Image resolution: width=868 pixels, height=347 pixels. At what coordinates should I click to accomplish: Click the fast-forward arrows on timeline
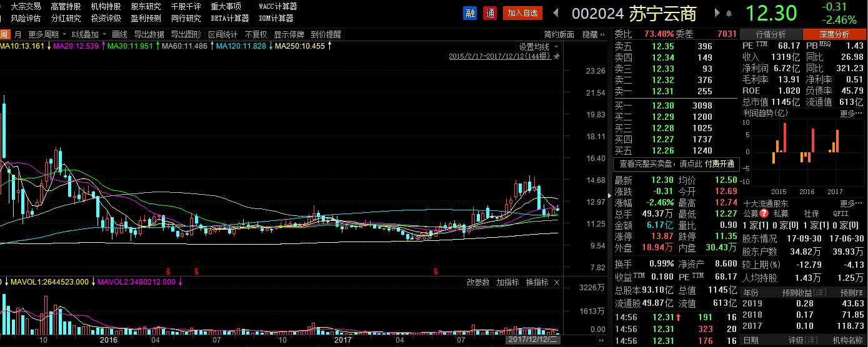[602, 341]
